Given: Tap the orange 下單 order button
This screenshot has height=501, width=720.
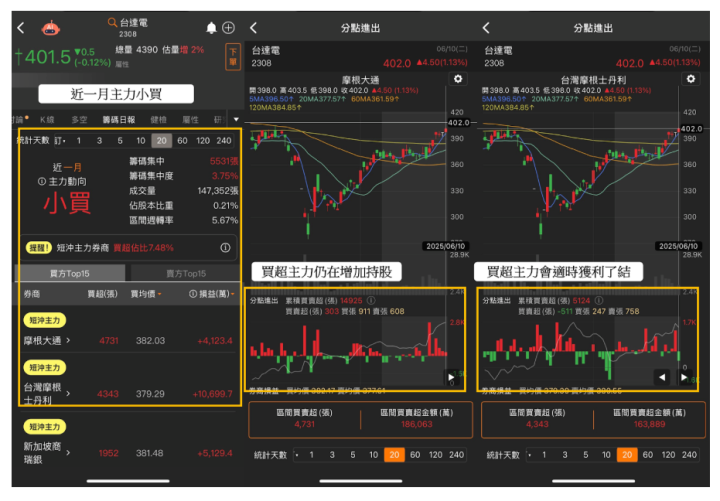Looking at the screenshot, I should pos(233,57).
